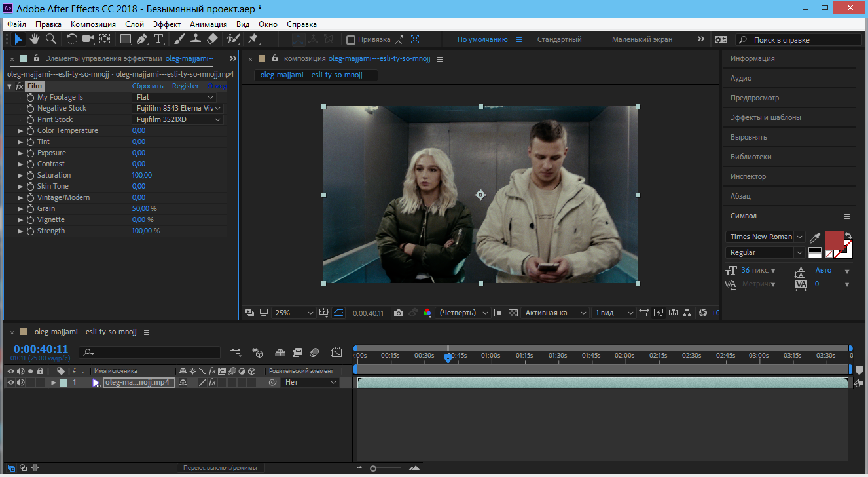The width and height of the screenshot is (868, 477).
Task: Toggle the Film effect fx switch
Action: tap(20, 86)
